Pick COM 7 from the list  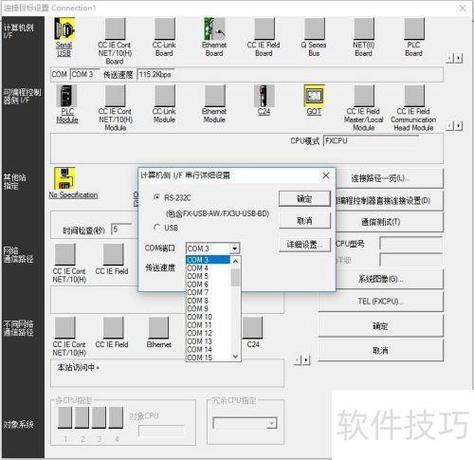tap(208, 292)
